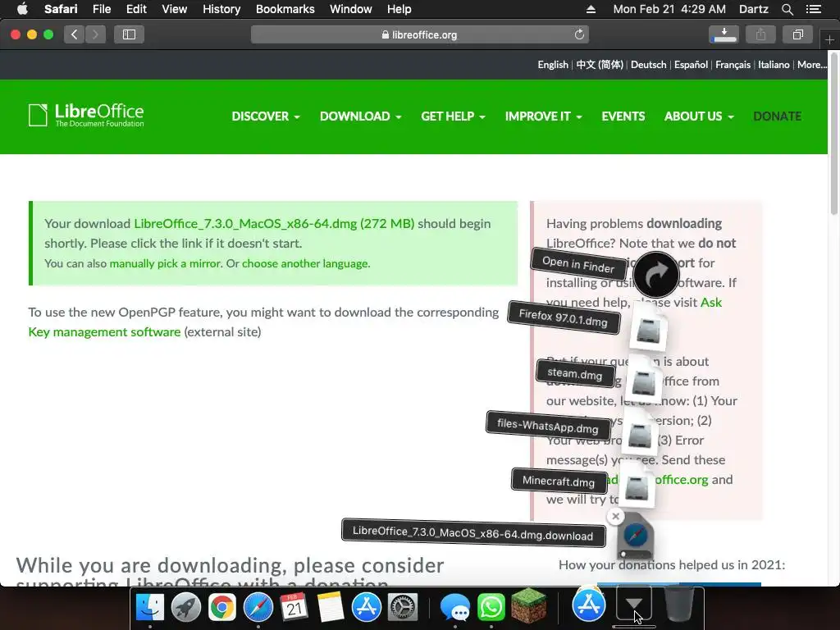Screen dimensions: 840x630
Task: Show Safari downloads list
Action: coord(724,34)
